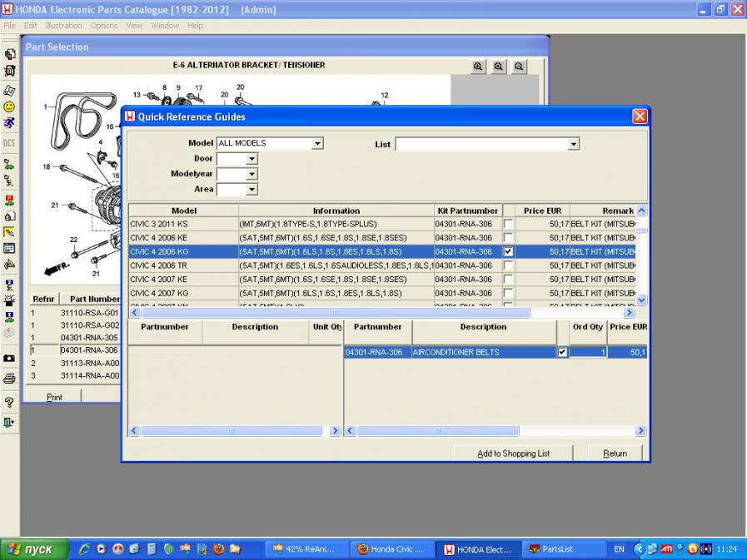Launch Internet Explorer from quick launch
Screen dimensions: 747x560
point(85,549)
